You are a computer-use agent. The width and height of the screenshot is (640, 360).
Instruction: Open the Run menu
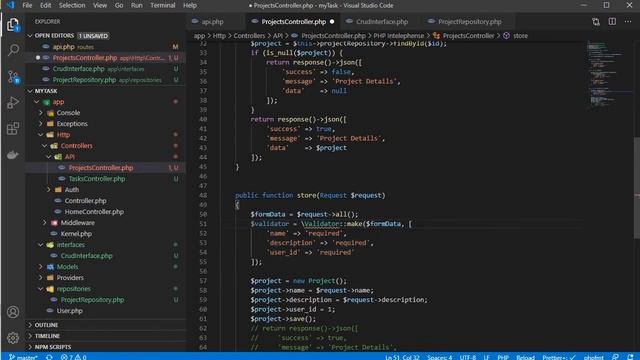(x=136, y=5)
